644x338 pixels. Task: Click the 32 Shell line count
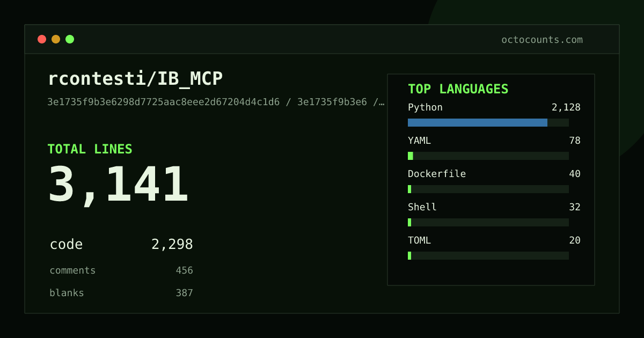tap(575, 207)
